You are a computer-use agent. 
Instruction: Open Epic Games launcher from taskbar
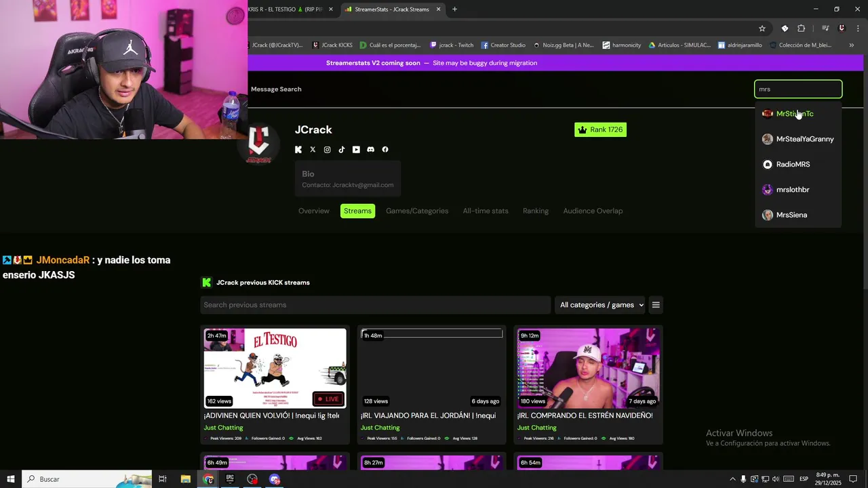(230, 479)
